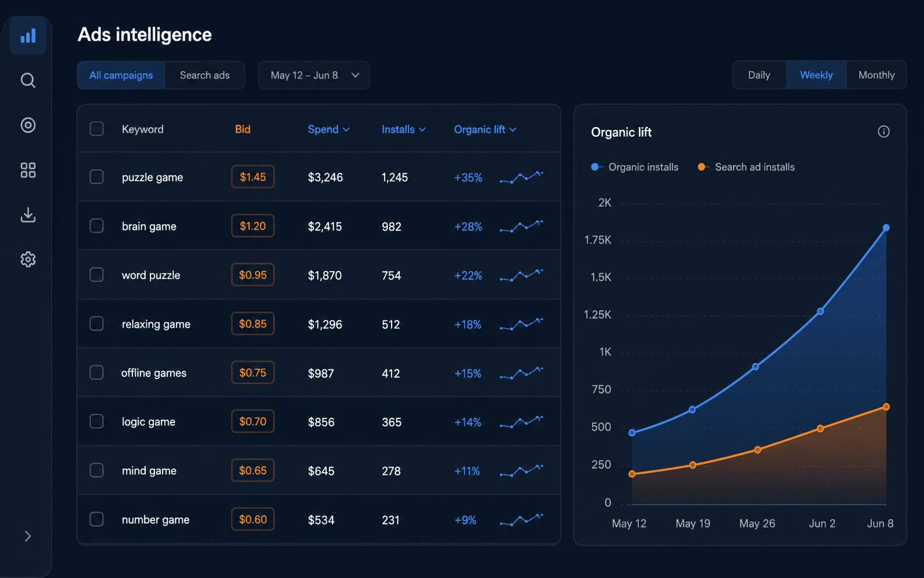The image size is (924, 578).
Task: Click the +9% organic lift value
Action: (465, 520)
